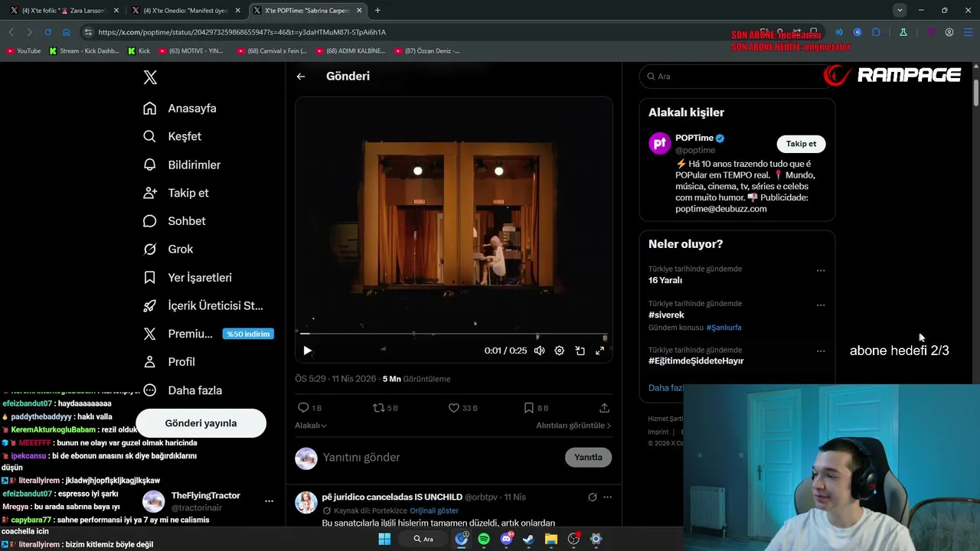
Task: Play the video
Action: tap(307, 350)
